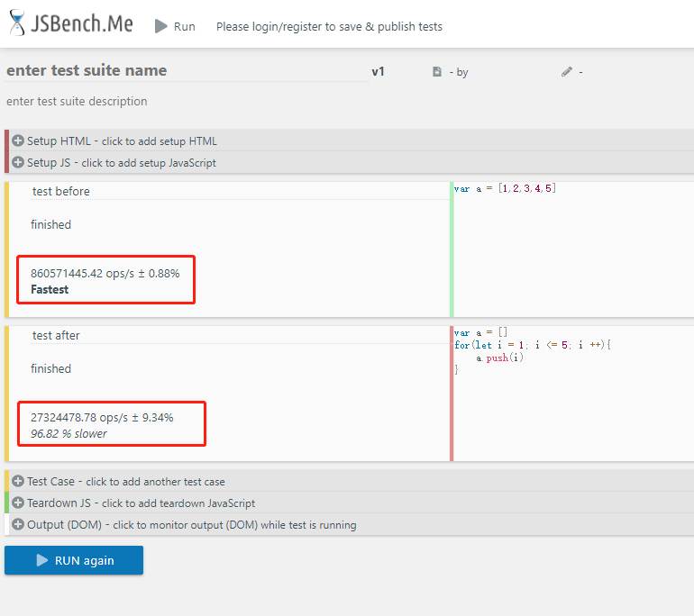Click the 'var a = [1,2,3,4,5]' code line
Viewport: 694px width, 616px height.
click(505, 188)
